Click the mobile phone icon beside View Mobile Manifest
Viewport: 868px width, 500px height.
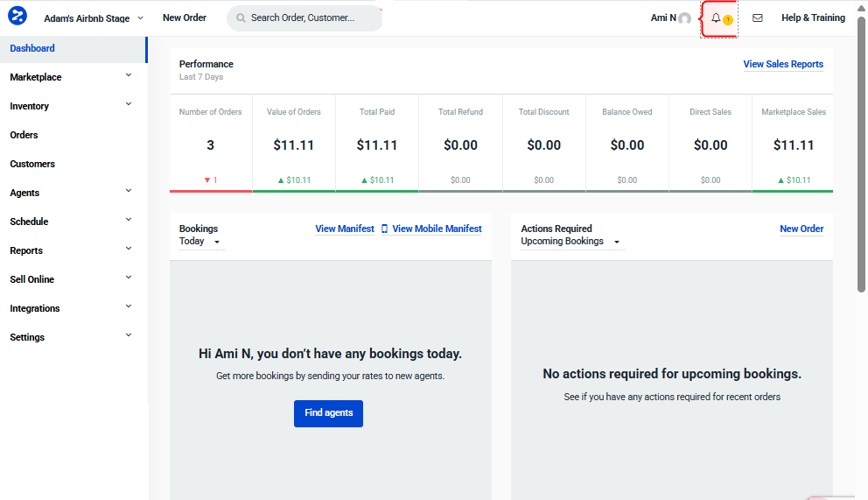[x=384, y=229]
